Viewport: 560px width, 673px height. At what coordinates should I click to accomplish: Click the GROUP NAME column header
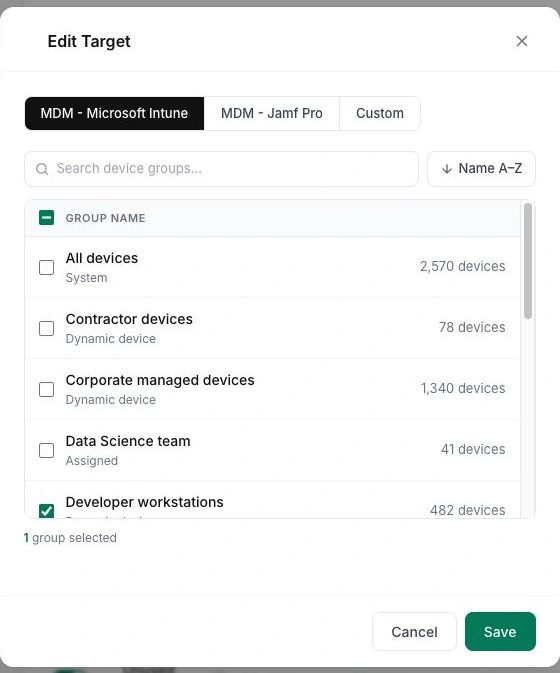pos(106,218)
